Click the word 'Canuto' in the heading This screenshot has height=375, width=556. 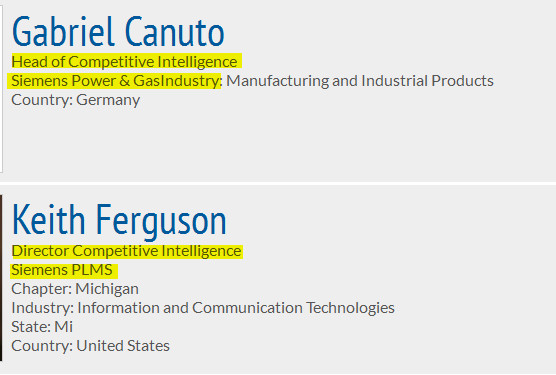[174, 32]
